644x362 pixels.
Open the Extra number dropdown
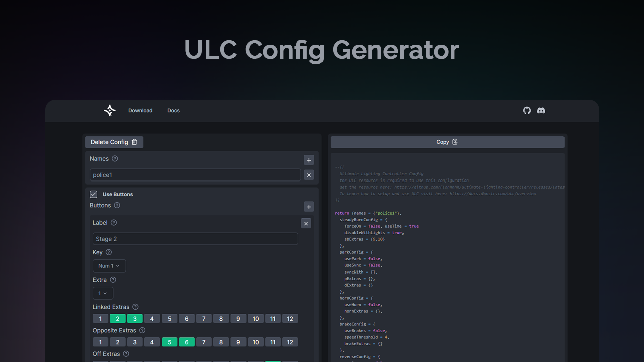(103, 293)
